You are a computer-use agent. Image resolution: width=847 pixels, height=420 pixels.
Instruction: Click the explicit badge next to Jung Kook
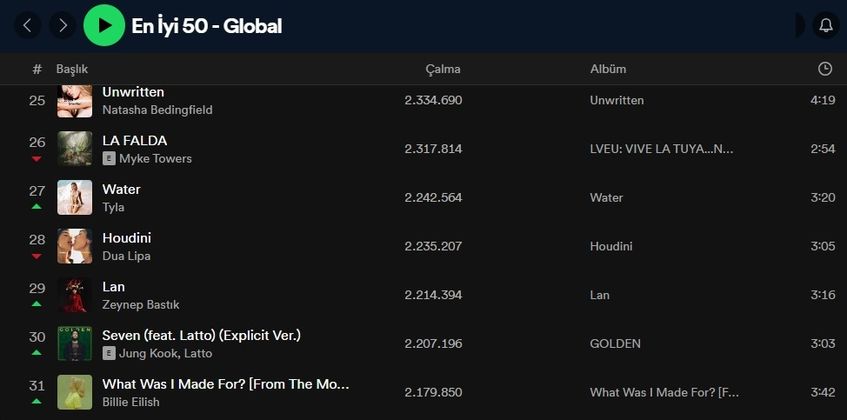[x=109, y=353]
